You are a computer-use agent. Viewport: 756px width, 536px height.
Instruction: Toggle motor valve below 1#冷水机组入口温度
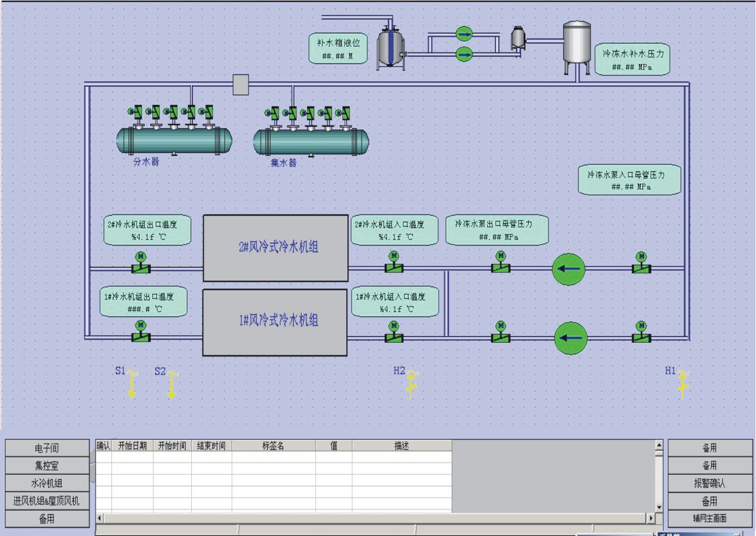[394, 333]
